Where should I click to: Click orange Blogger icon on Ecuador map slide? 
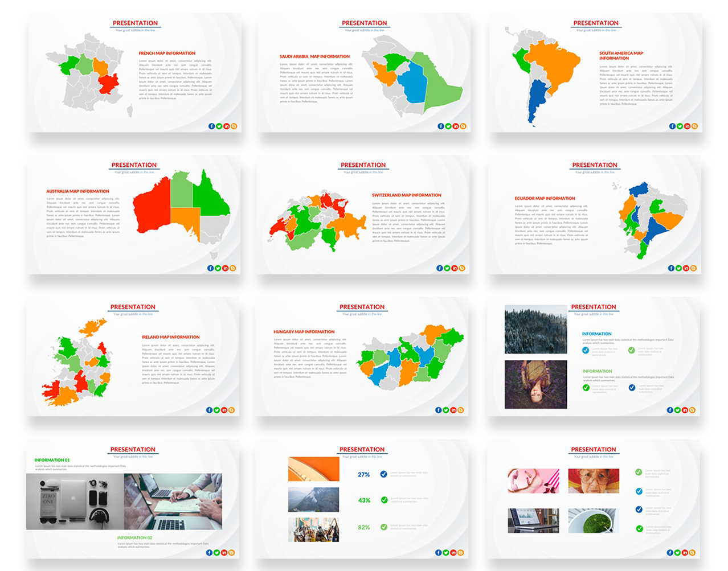tap(693, 268)
